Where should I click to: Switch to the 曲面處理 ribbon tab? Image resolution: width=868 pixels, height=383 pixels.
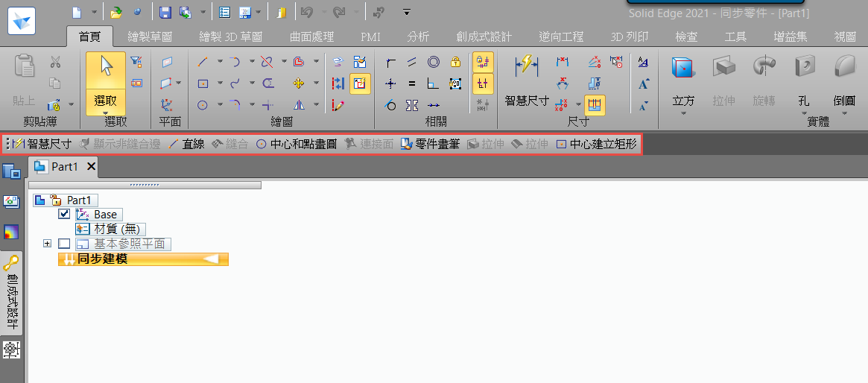(x=311, y=37)
